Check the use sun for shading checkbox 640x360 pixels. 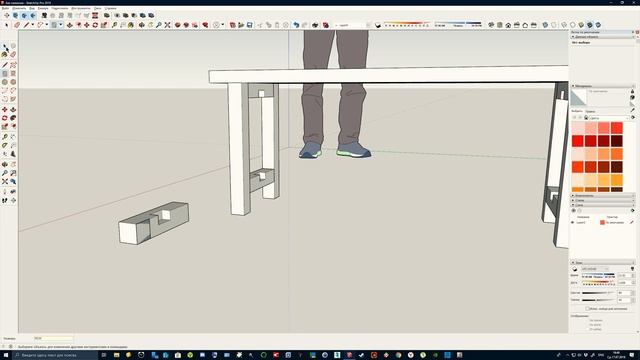point(588,309)
